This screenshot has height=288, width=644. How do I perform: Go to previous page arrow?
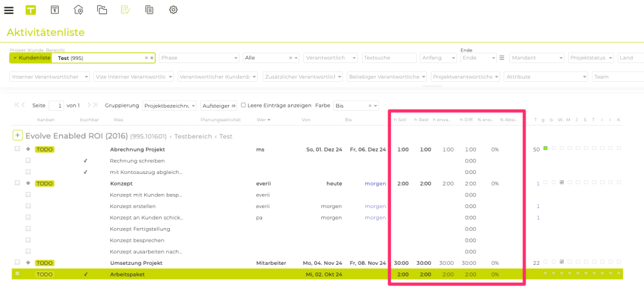[23, 105]
